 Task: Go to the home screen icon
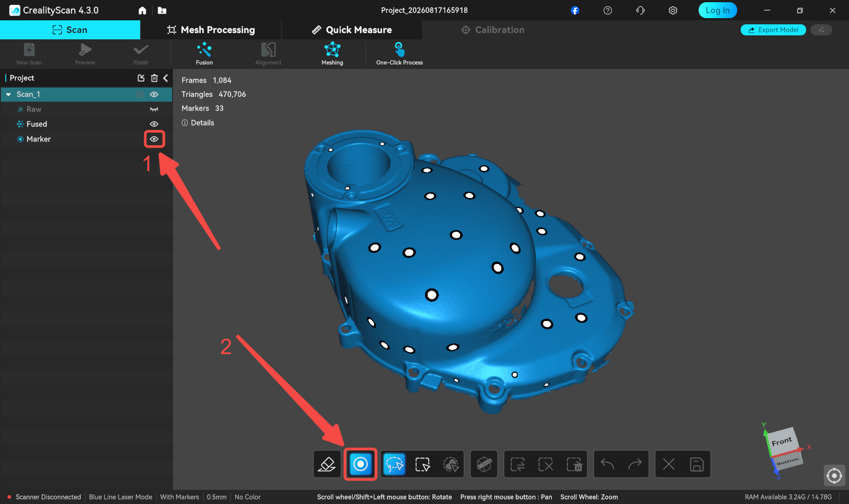(142, 10)
